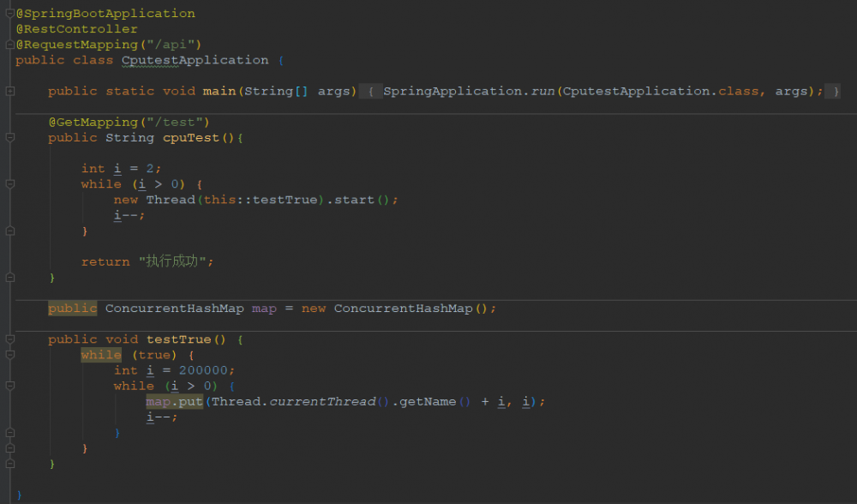Click the true literal in the while condition
Screen dimensions: 857x504
(x=154, y=355)
